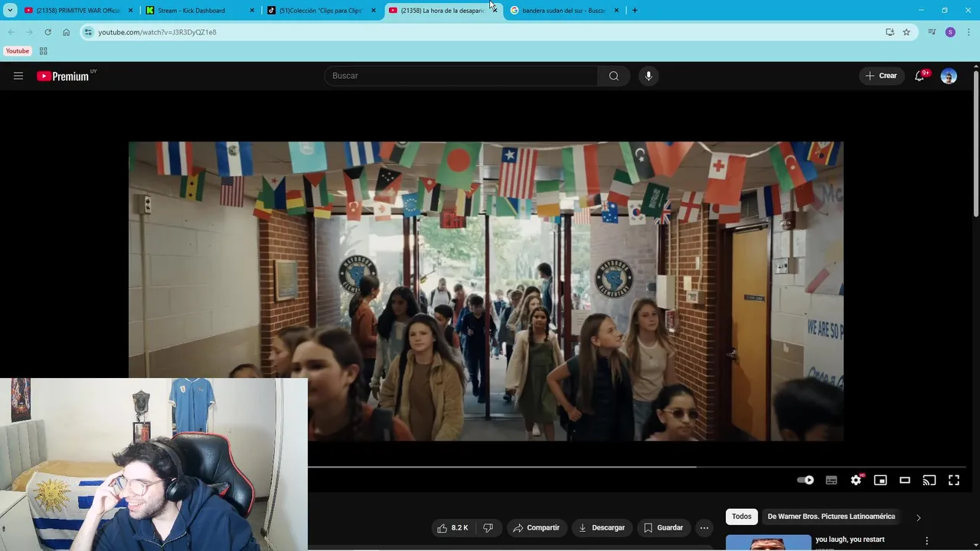
Task: Open the YouTube guide hamburger menu
Action: click(18, 76)
